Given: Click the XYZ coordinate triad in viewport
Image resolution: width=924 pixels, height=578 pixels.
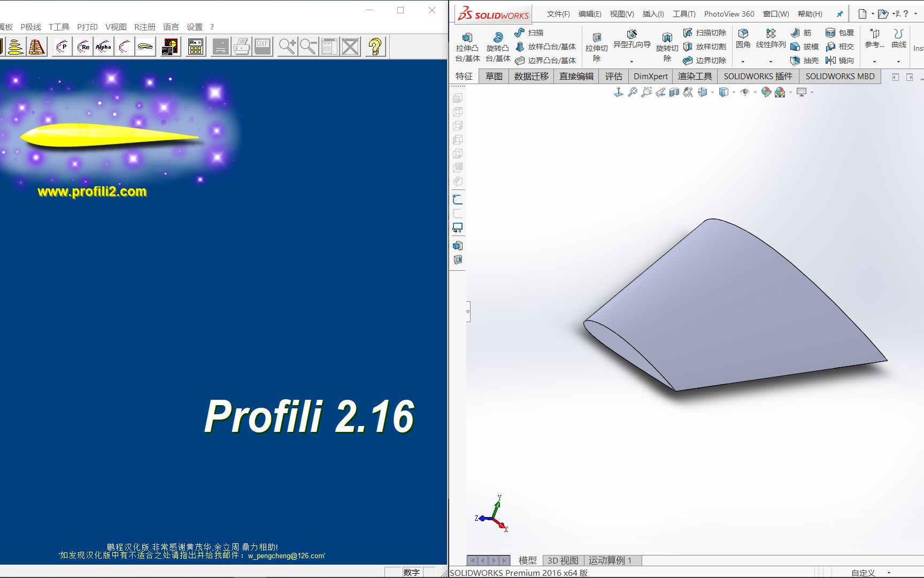Looking at the screenshot, I should 492,514.
